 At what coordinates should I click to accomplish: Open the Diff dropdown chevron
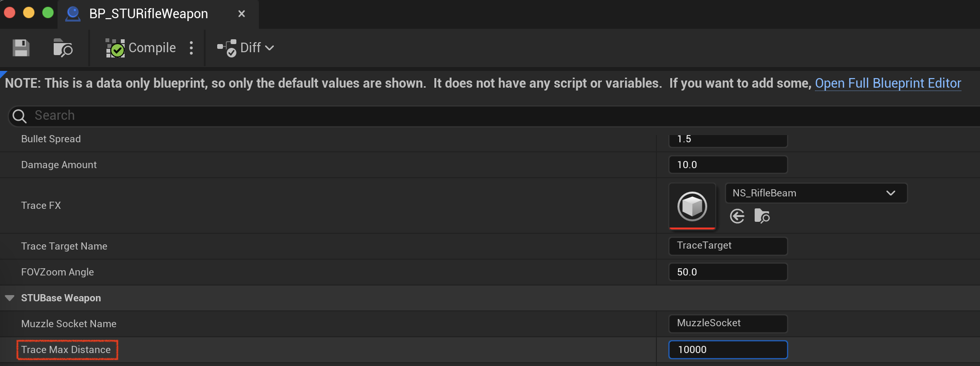(x=269, y=48)
